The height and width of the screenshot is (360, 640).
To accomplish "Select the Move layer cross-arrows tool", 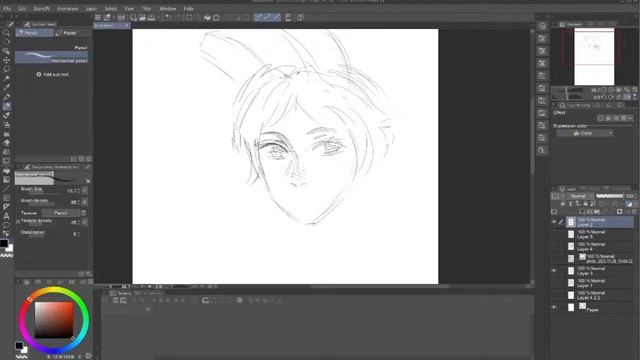I will [6, 60].
